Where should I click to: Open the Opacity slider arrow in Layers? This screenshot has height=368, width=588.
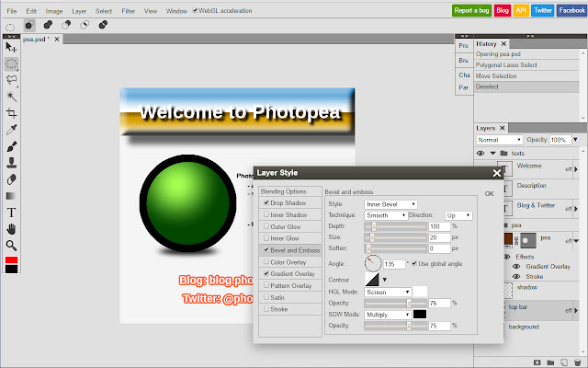click(576, 140)
